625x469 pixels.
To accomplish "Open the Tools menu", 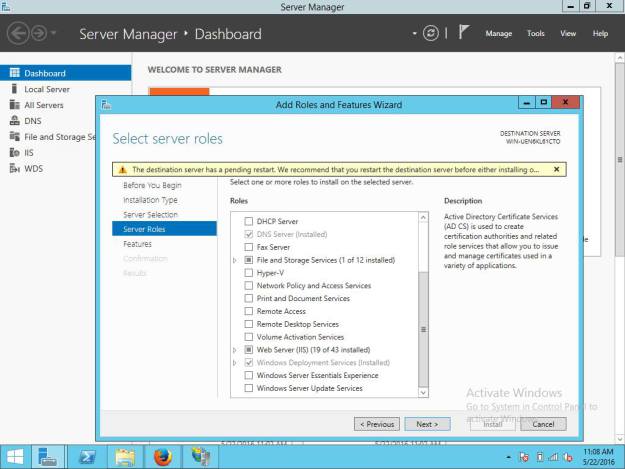I will pos(535,33).
